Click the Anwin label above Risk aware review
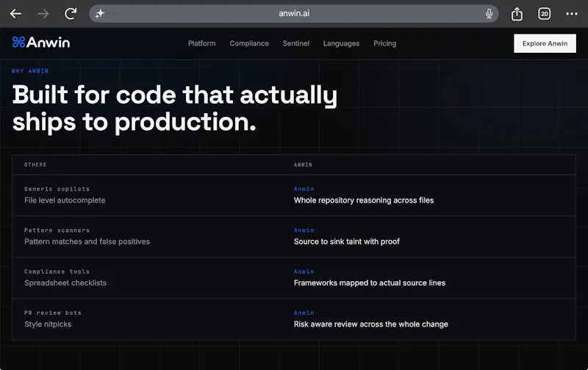The height and width of the screenshot is (370, 588). 304,312
